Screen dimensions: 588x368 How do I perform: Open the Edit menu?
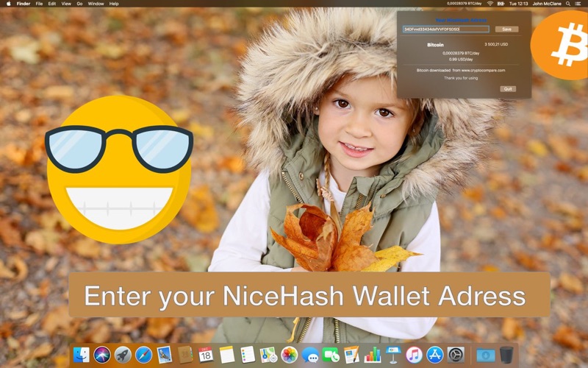pos(52,4)
